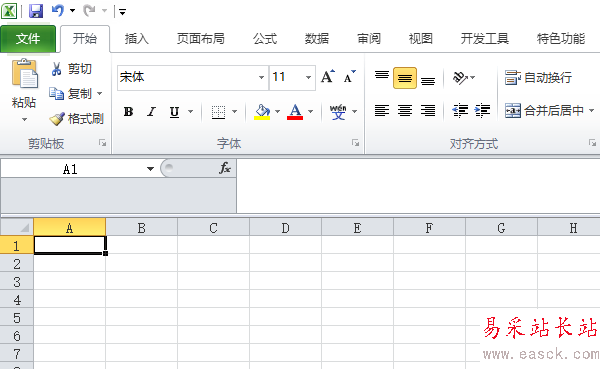Expand the font size dropdown arrow
The height and width of the screenshot is (369, 600).
click(308, 77)
